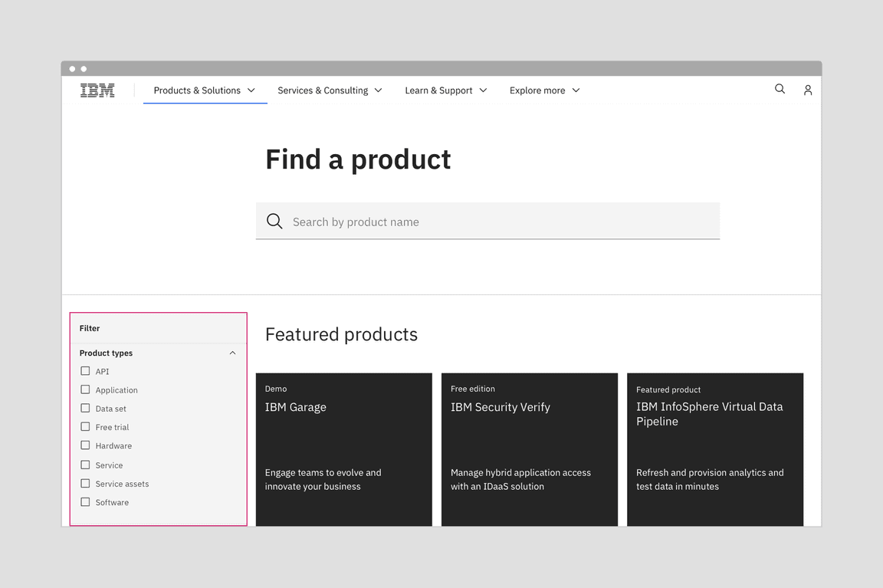Screen dimensions: 883x588
Task: Click the magnifier icon inside the search bar
Action: point(274,221)
